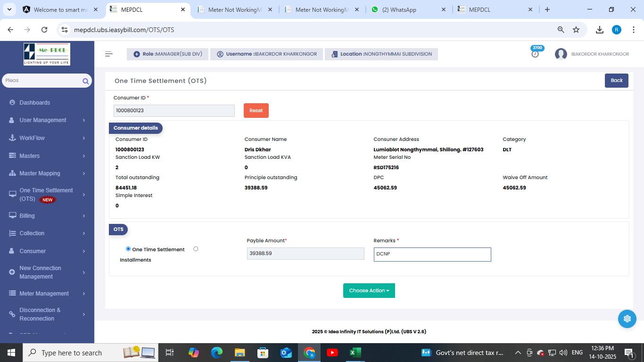Expand the WorkFlow sidebar menu
The width and height of the screenshot is (644, 362).
click(47, 138)
